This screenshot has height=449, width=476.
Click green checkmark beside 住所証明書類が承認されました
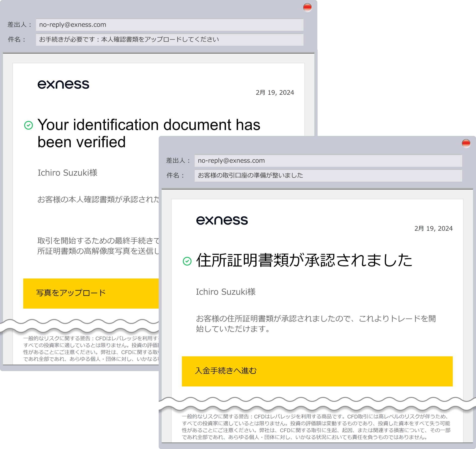187,261
